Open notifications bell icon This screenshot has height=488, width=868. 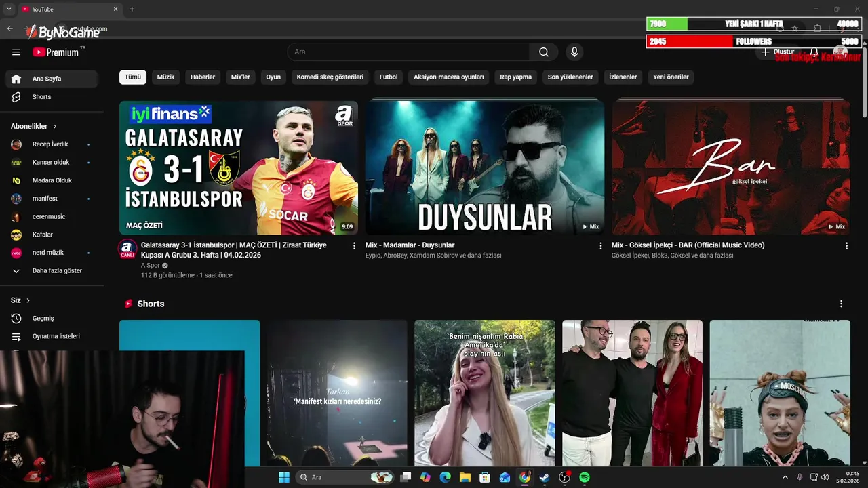point(814,52)
